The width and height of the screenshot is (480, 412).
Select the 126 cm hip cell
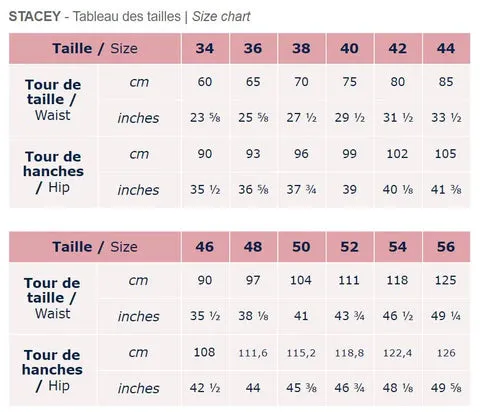[446, 353]
